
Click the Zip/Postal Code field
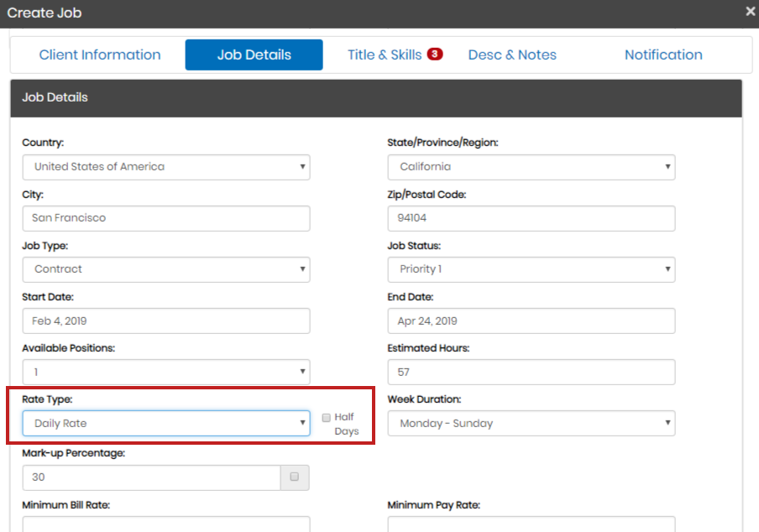[531, 218]
